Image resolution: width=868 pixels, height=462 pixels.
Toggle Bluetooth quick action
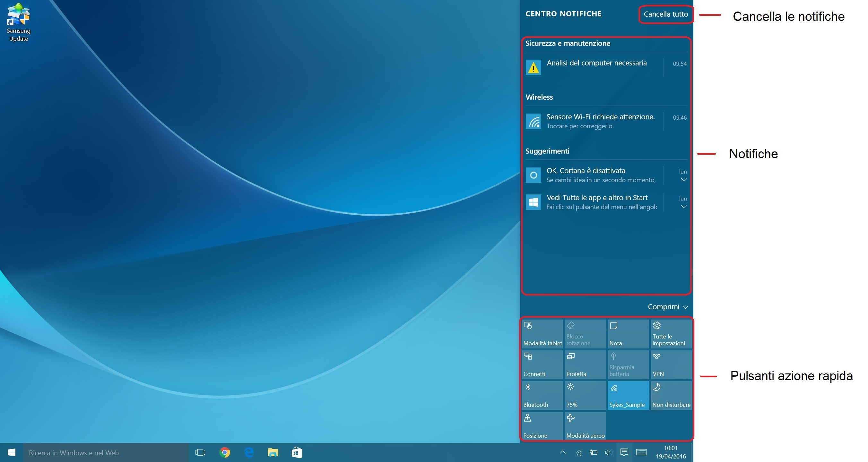click(x=542, y=395)
